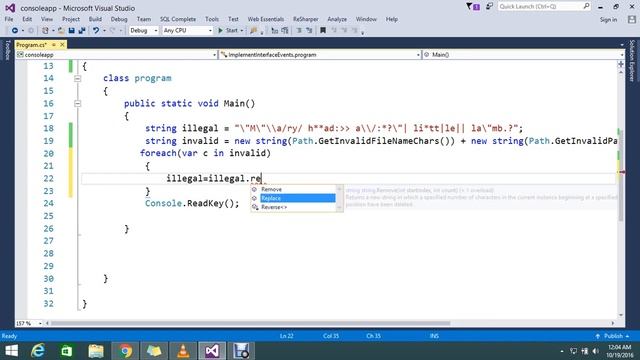The width and height of the screenshot is (640, 360).
Task: Click the clock in the taskbar
Action: (x=619, y=351)
